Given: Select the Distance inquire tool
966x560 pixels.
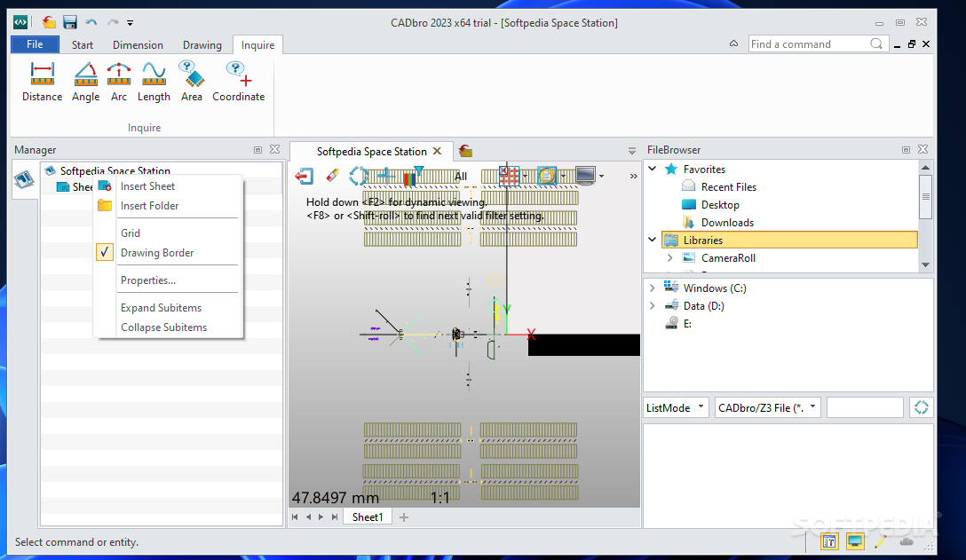Looking at the screenshot, I should (42, 82).
